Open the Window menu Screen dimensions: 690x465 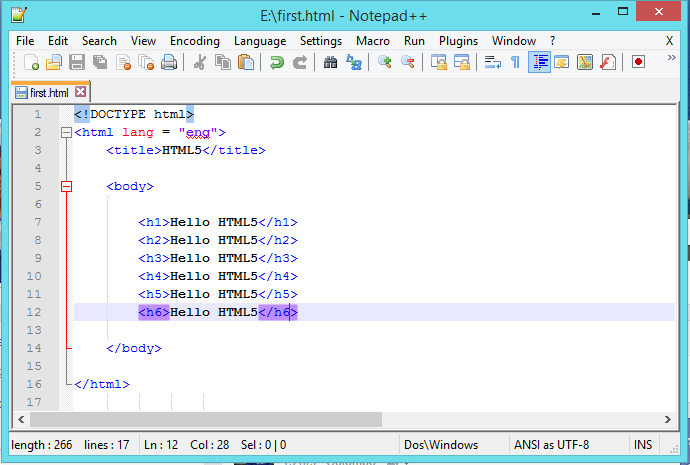[x=514, y=41]
